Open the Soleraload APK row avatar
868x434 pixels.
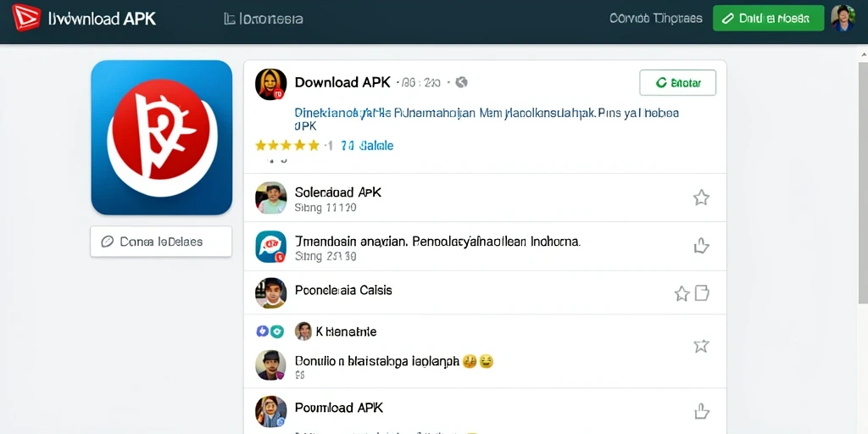tap(270, 198)
